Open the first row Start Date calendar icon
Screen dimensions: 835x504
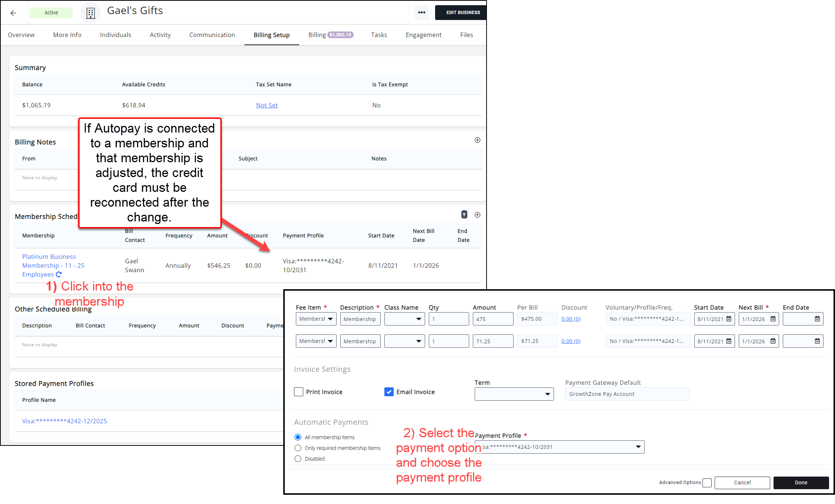(x=728, y=319)
